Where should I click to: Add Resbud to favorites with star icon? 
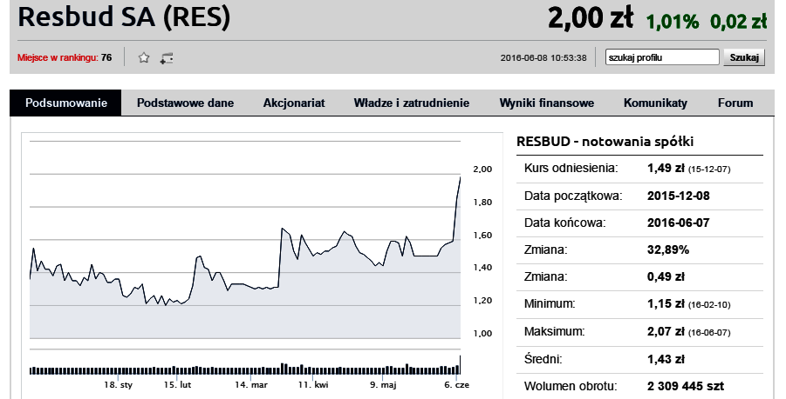click(144, 58)
